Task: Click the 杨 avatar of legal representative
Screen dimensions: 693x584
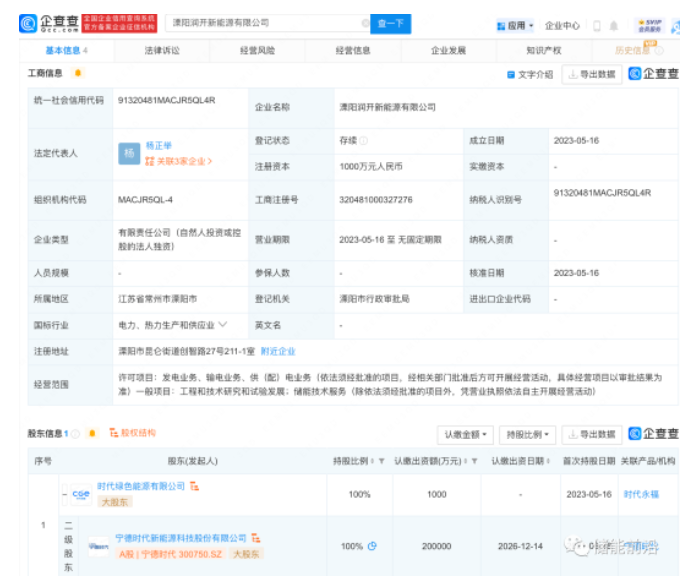Action: coord(129,153)
